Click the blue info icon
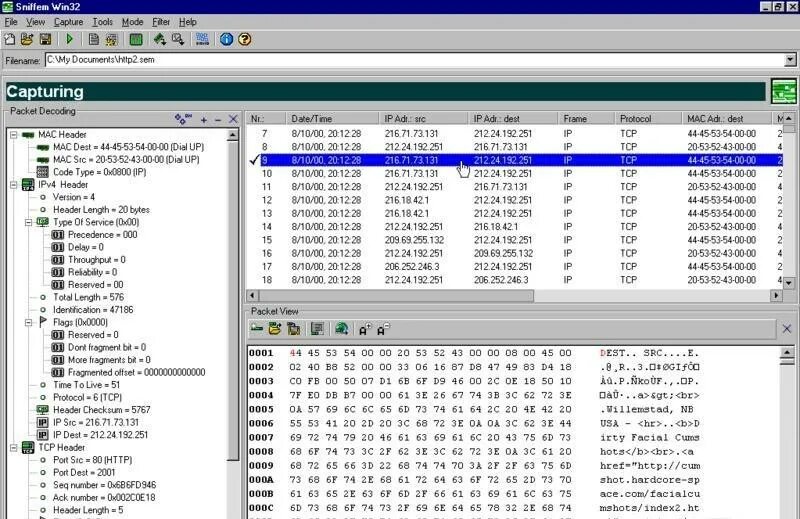This screenshot has width=800, height=519. click(227, 39)
